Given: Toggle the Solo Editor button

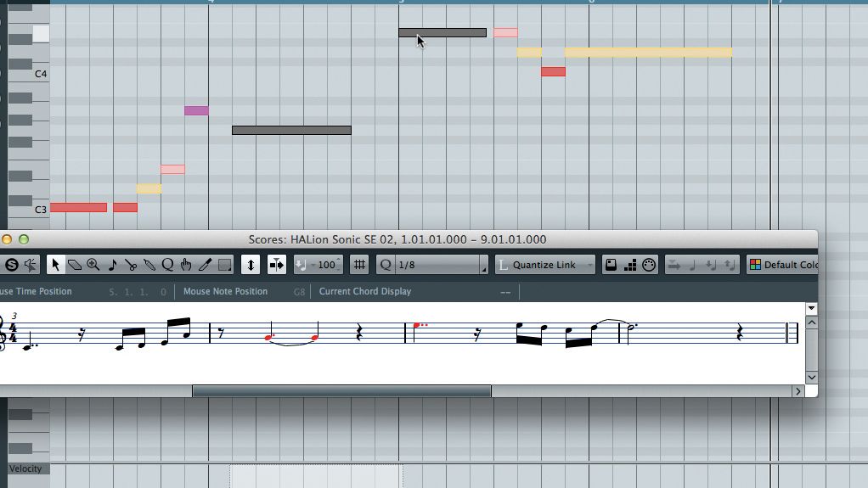Looking at the screenshot, I should coord(12,265).
